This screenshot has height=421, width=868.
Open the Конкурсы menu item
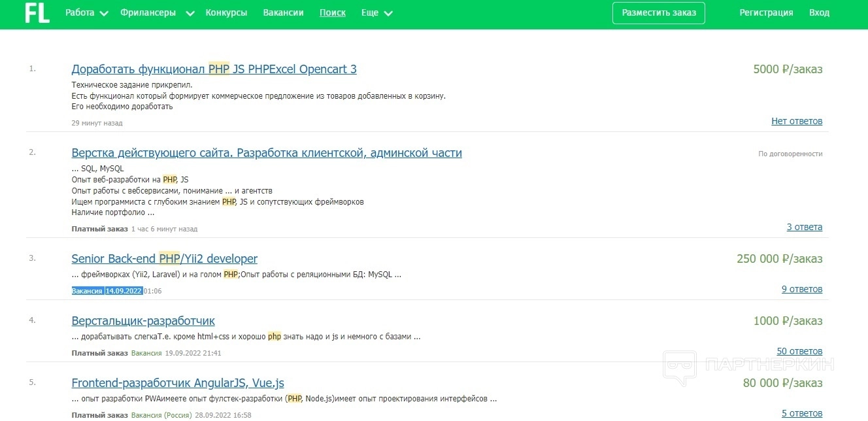point(226,13)
